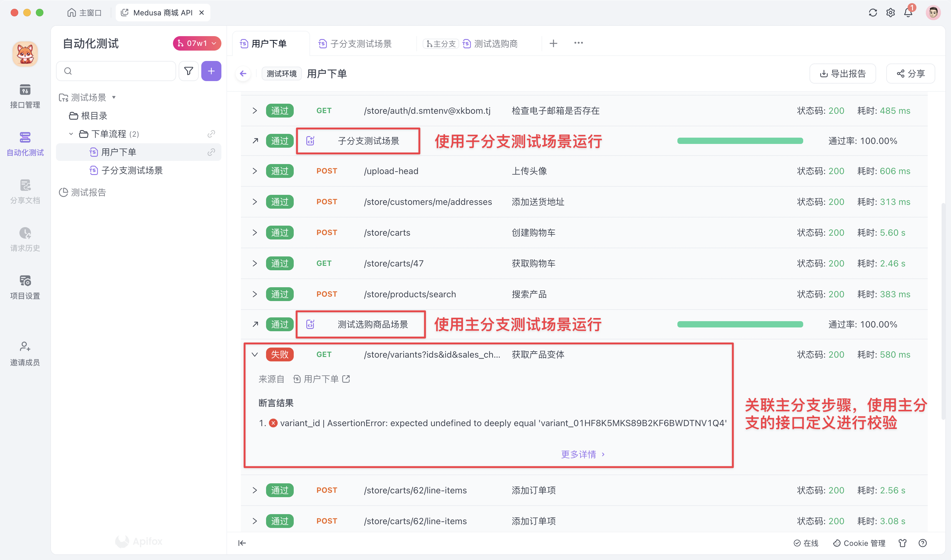Select the 自动化测试 sidebar icon
The image size is (951, 560).
(x=25, y=143)
